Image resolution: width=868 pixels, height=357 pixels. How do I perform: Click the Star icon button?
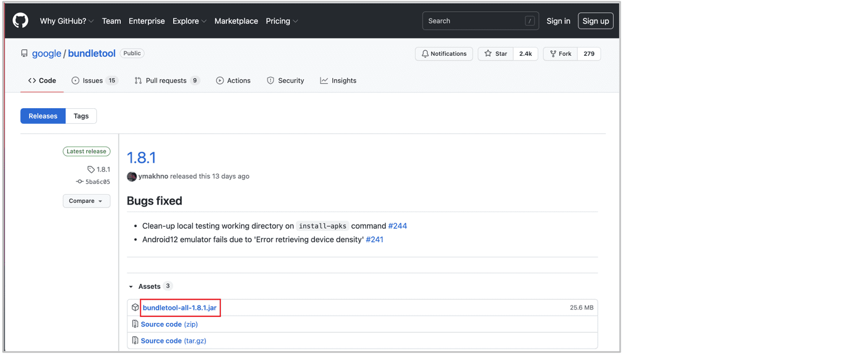(x=496, y=54)
